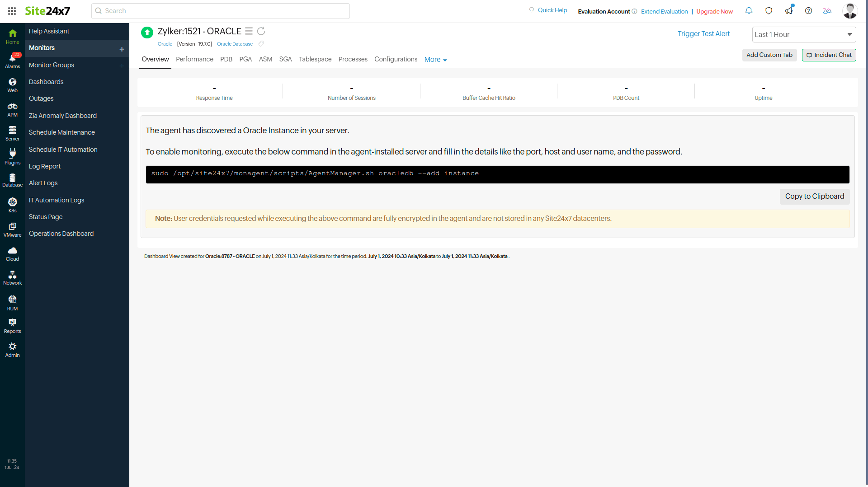Open the hamburger menu next to monitor name

[249, 31]
